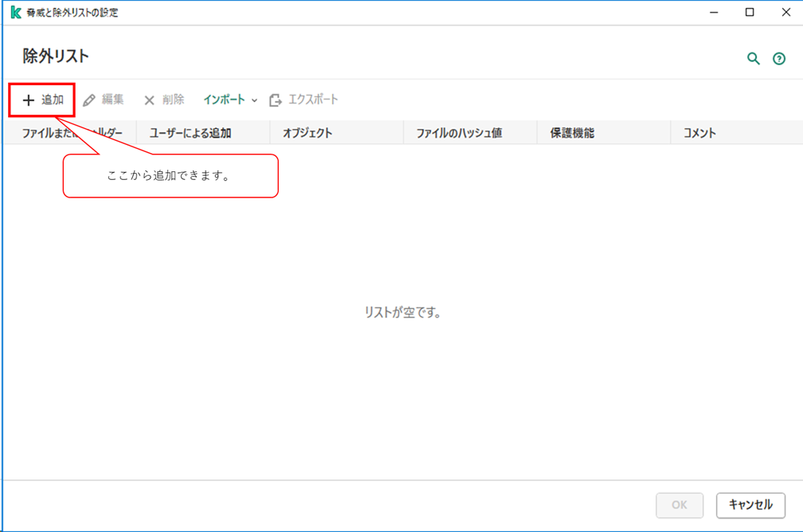Click the X delete icon
803x532 pixels.
(x=149, y=100)
